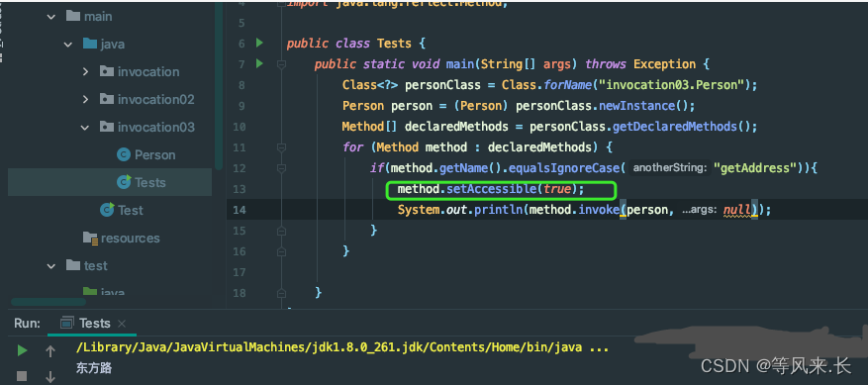This screenshot has height=385, width=868.
Task: Click the Tests run tab icon
Action: 67,323
